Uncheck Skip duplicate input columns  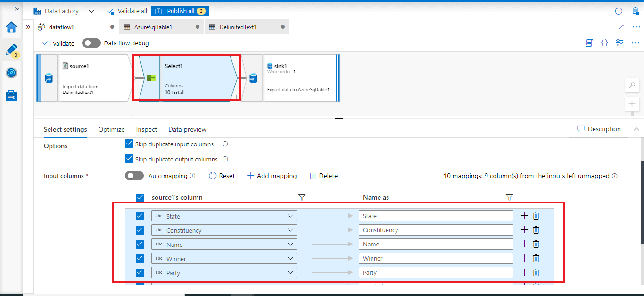[129, 144]
